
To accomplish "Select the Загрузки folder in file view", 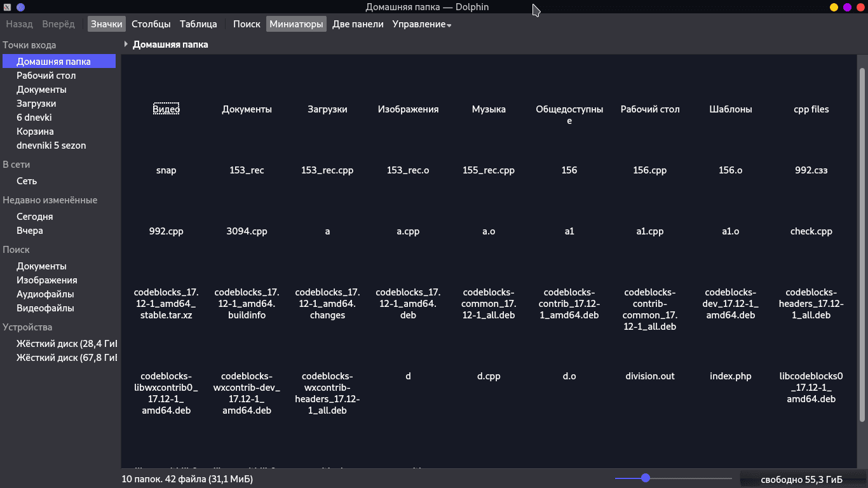I will [327, 109].
